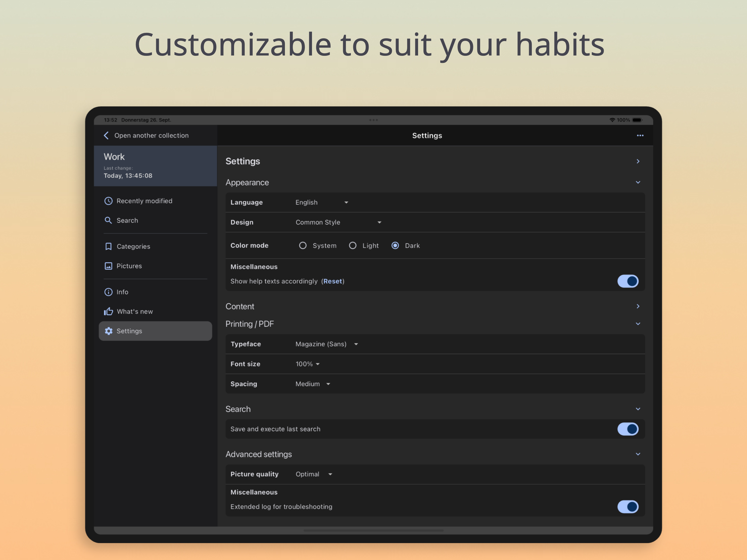Viewport: 747px width, 560px height.
Task: Click the info circle icon
Action: pyautogui.click(x=108, y=292)
